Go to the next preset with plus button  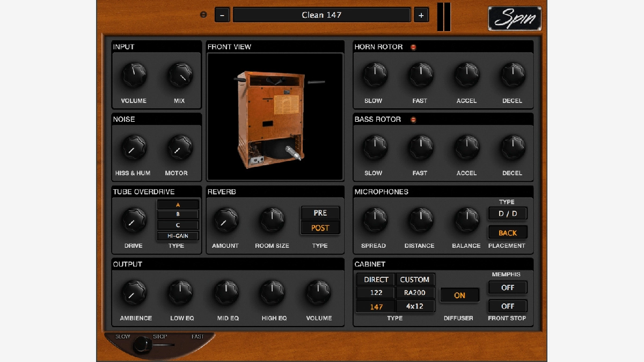tap(421, 15)
